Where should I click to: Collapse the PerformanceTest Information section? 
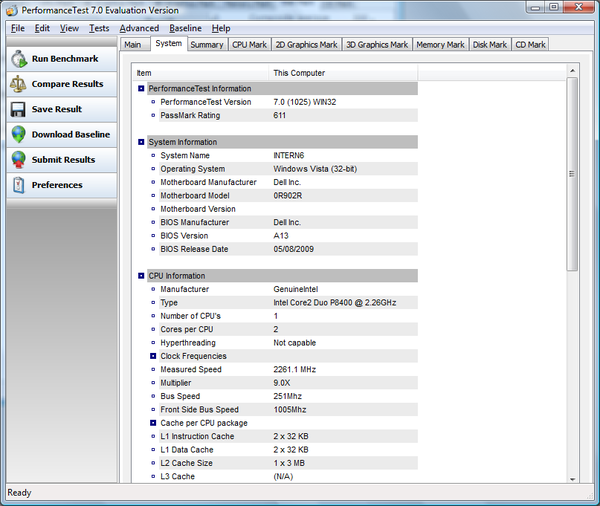pos(141,89)
